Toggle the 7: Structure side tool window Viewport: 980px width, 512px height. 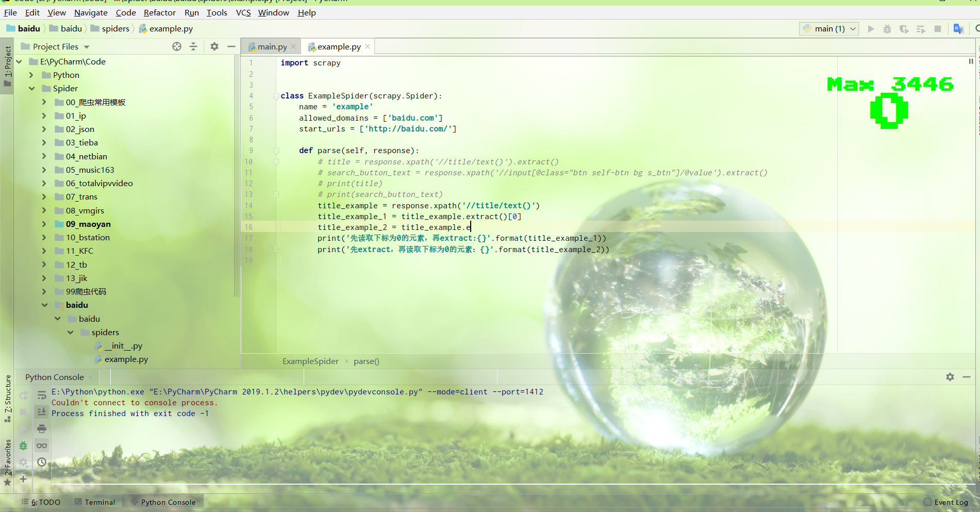[x=7, y=399]
